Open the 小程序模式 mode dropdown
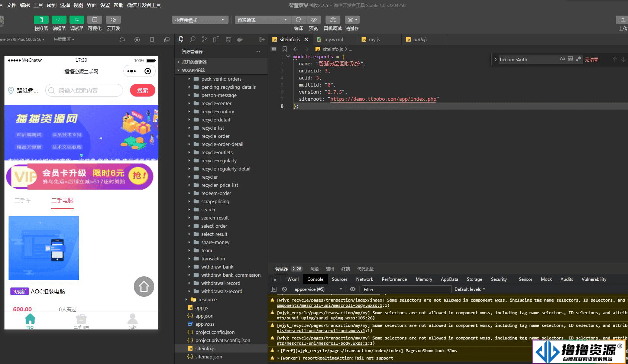628x364 pixels. 200,20
